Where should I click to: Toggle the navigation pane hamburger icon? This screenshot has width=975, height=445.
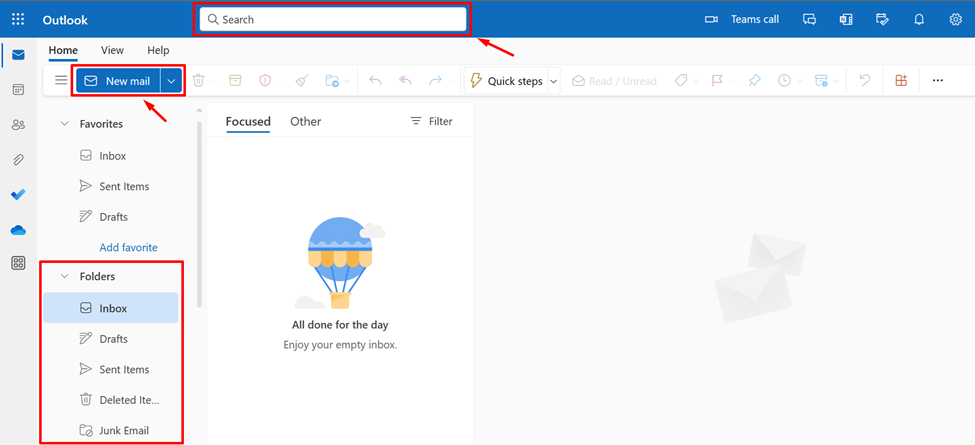coord(61,81)
